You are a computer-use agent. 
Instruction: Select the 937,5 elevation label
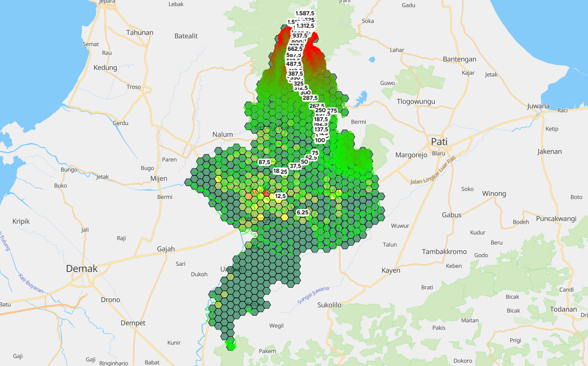[x=300, y=36]
